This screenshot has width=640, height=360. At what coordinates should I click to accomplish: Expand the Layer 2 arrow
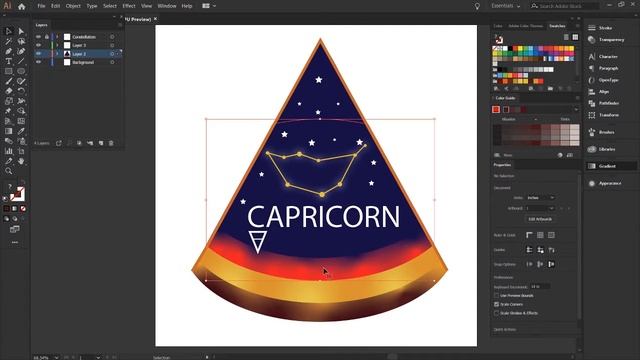coord(57,54)
